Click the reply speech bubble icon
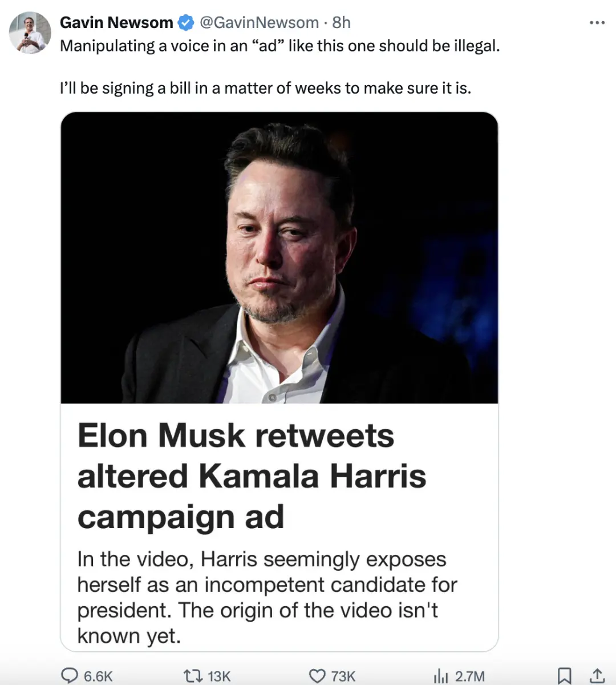Viewport: 616px width, 685px height. [x=70, y=676]
